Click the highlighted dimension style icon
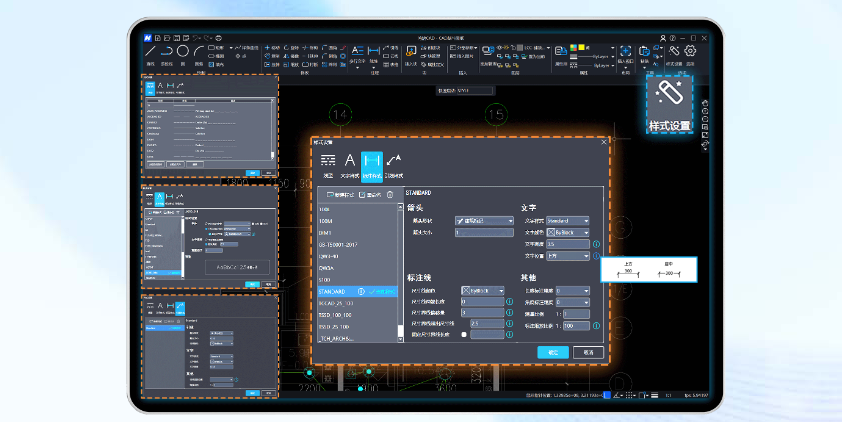 (372, 163)
